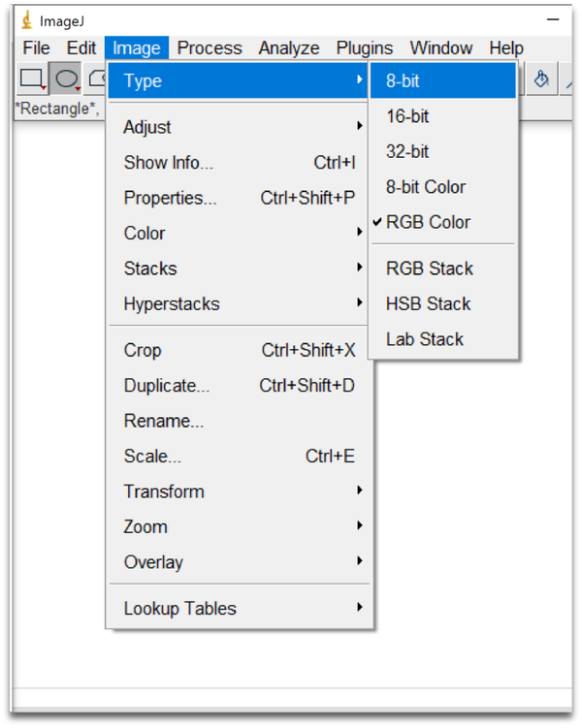This screenshot has height=728, width=582.
Task: Click the ImageJ microscope title icon
Action: (x=26, y=19)
